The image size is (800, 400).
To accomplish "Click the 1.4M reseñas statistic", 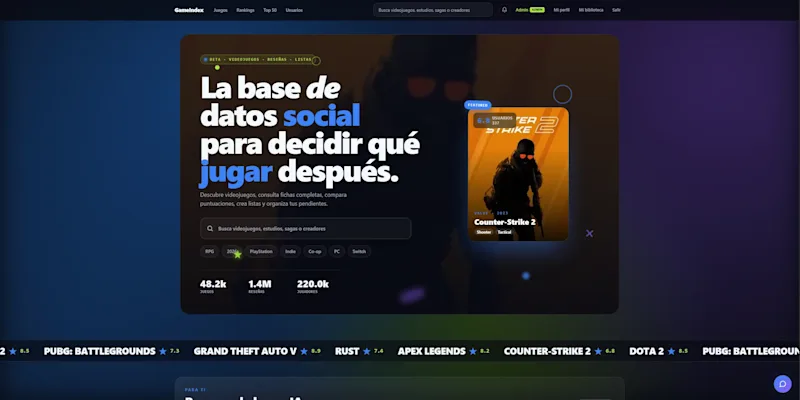I will 260,286.
